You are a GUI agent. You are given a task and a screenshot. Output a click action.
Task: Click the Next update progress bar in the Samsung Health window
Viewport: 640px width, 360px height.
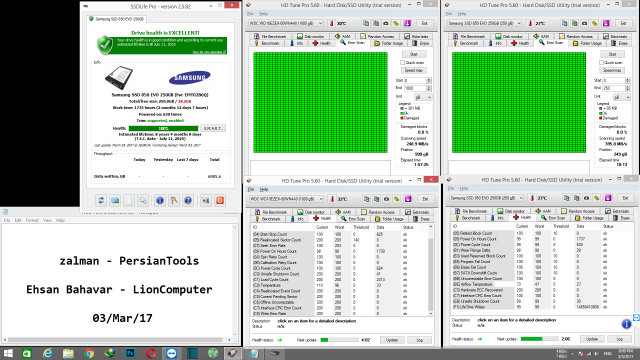[x=539, y=339]
